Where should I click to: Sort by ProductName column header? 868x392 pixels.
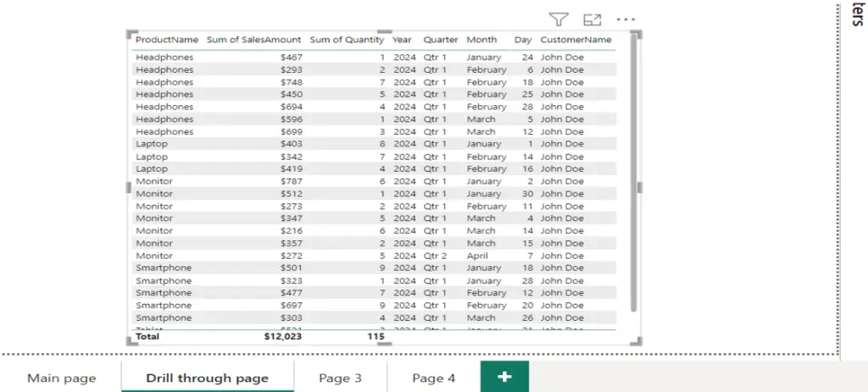tap(167, 40)
